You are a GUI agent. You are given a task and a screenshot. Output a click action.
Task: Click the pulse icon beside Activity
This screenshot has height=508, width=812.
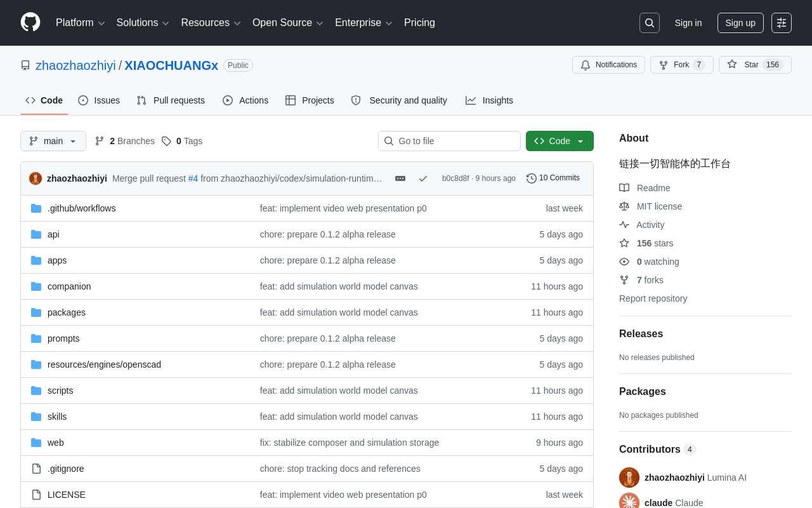click(624, 225)
